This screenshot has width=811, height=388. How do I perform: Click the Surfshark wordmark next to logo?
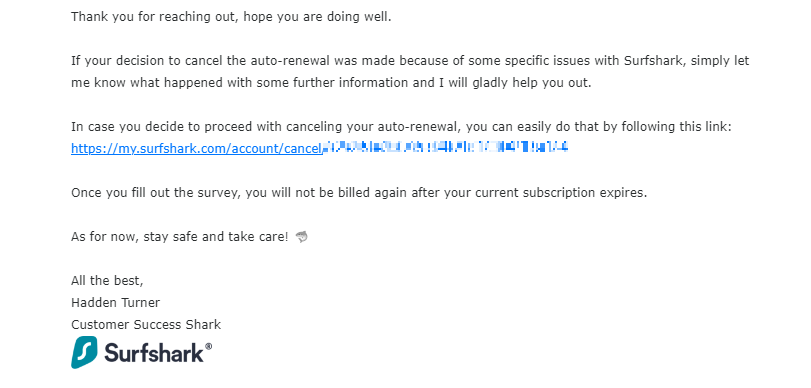click(154, 353)
